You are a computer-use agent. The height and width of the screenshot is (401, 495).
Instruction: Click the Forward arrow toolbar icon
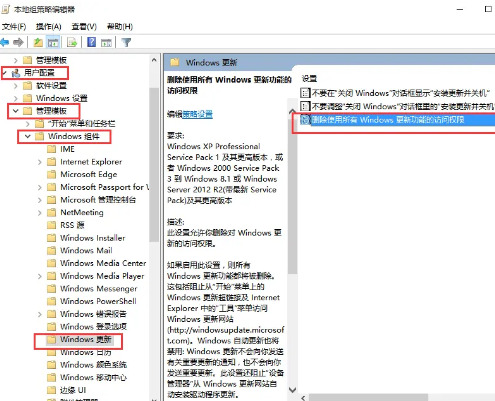tap(18, 42)
